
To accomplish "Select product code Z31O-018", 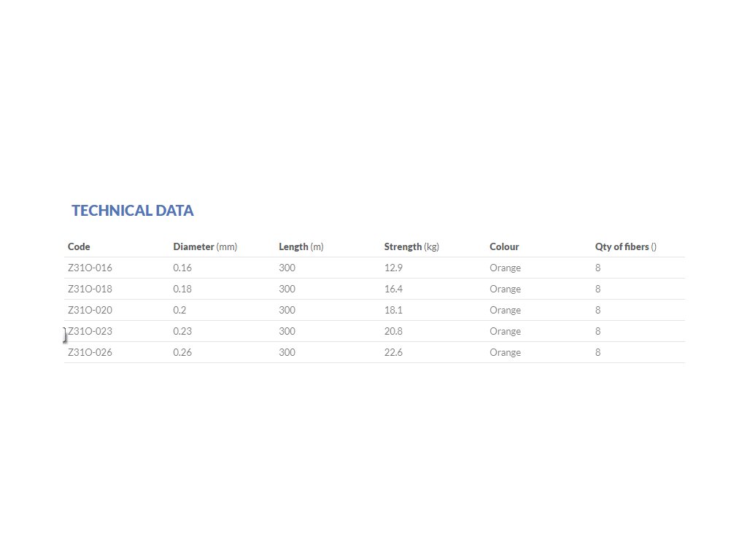I will click(x=90, y=289).
